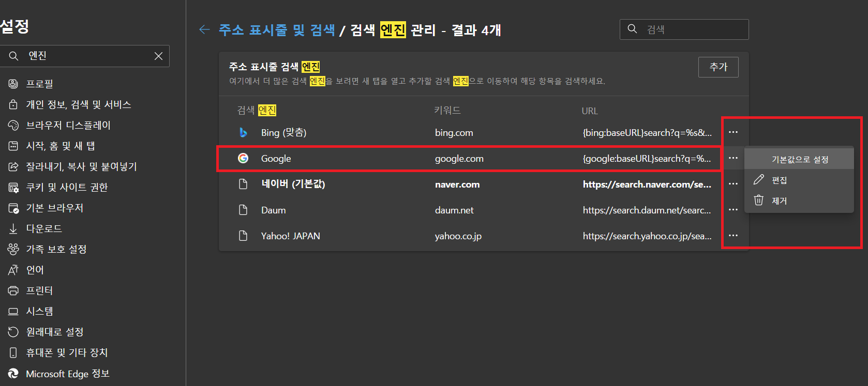Screen dimensions: 868x386
Task: Go to 브라우저 디스플레이 settings
Action: [68, 125]
